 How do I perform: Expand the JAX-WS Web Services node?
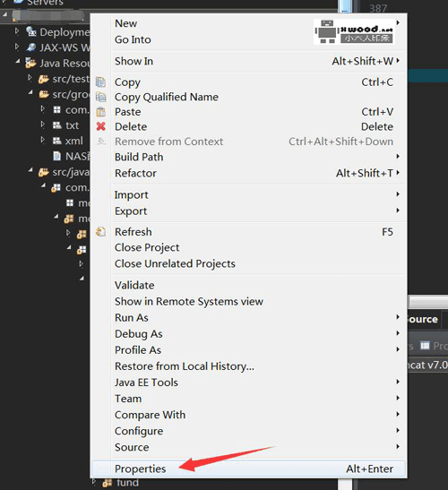pos(17,47)
